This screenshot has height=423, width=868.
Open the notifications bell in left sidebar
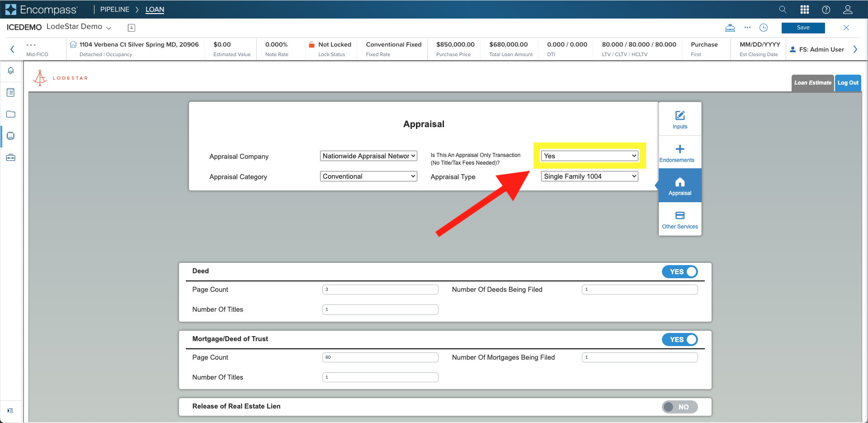(x=11, y=71)
